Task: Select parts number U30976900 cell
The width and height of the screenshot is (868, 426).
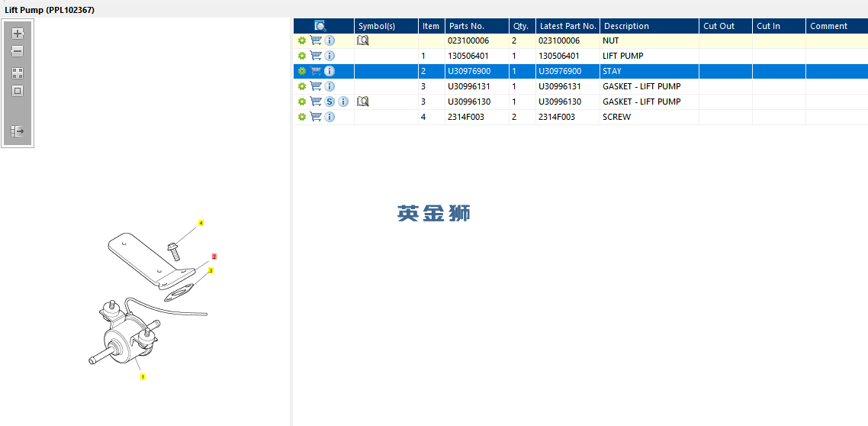Action: tap(477, 72)
